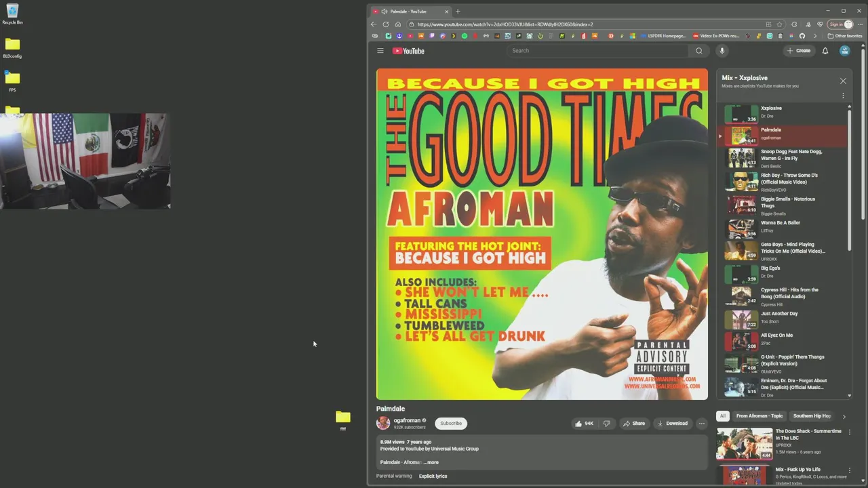Play Geto Boys - Mind Playing Tricks On Me

783,251
